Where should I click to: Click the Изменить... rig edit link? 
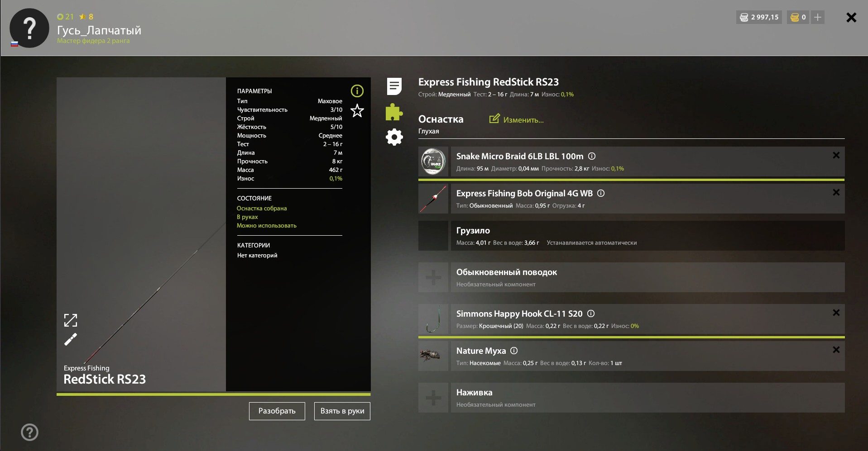tap(517, 119)
